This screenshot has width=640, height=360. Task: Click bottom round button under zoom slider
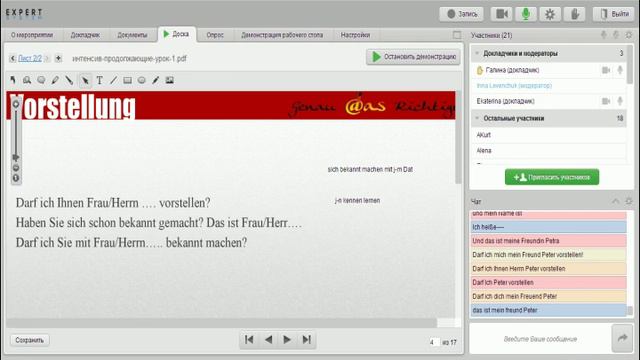pos(16,178)
